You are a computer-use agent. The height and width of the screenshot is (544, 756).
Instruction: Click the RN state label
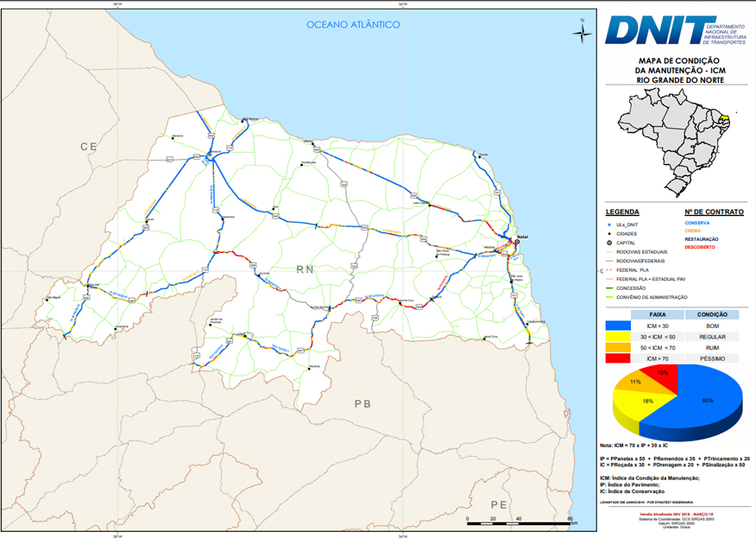point(305,269)
